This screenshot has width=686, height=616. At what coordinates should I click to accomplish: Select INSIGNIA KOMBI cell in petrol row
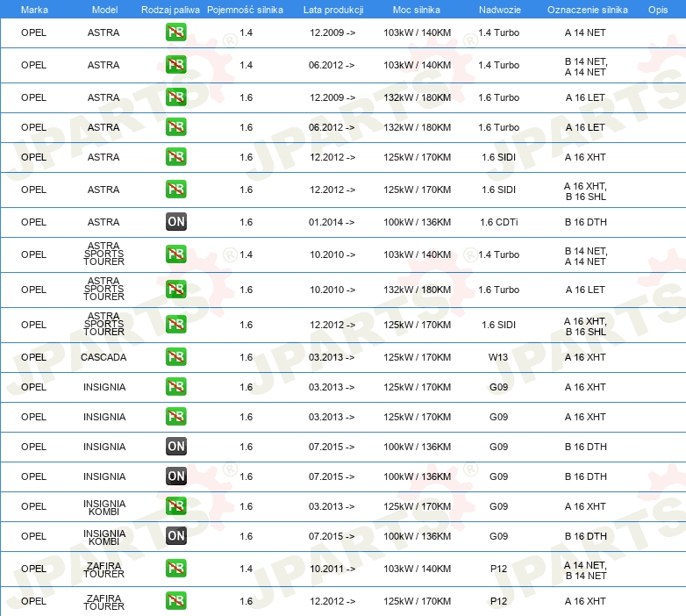104,507
